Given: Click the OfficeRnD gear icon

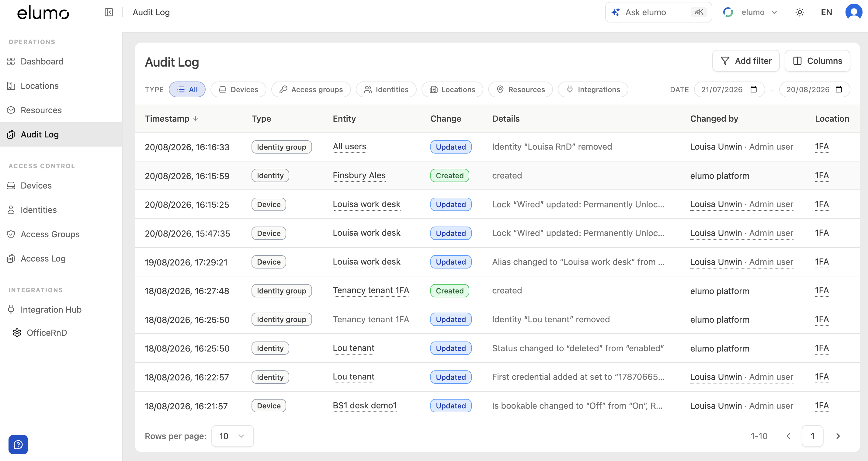Looking at the screenshot, I should click(17, 333).
